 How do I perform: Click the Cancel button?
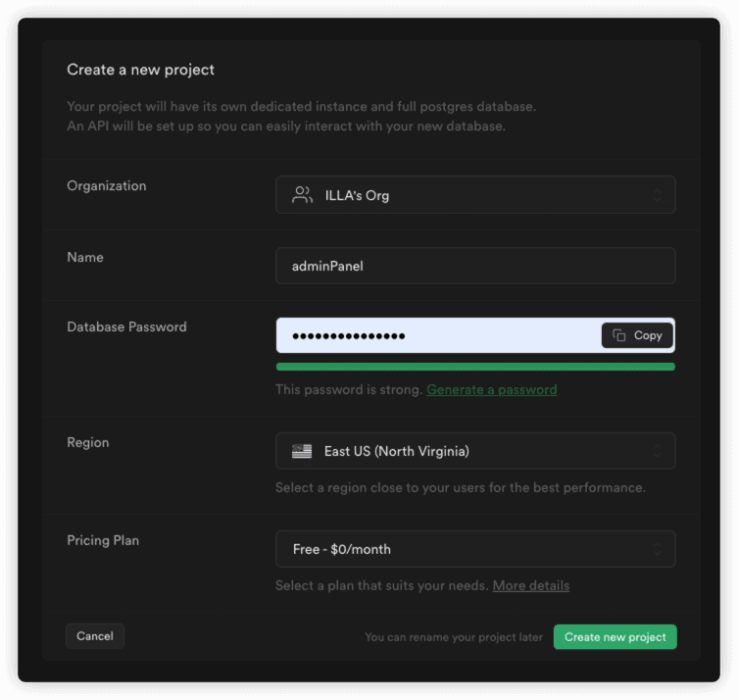95,636
